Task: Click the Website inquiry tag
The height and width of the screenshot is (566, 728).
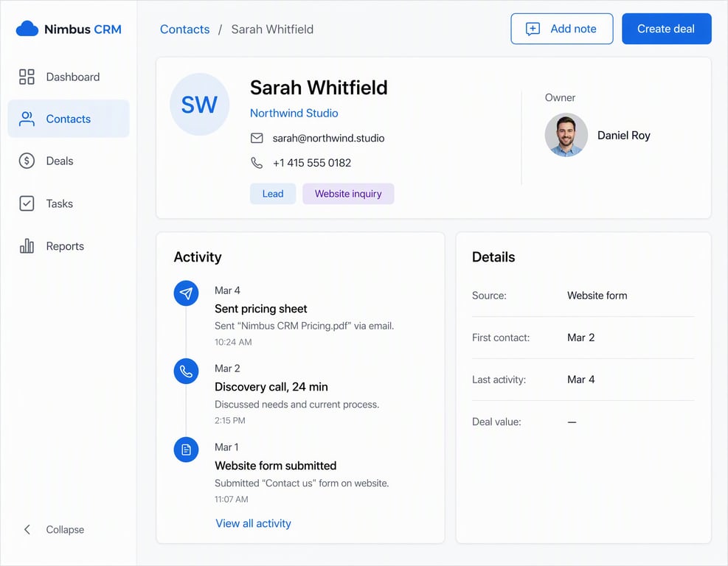Action: coord(348,194)
